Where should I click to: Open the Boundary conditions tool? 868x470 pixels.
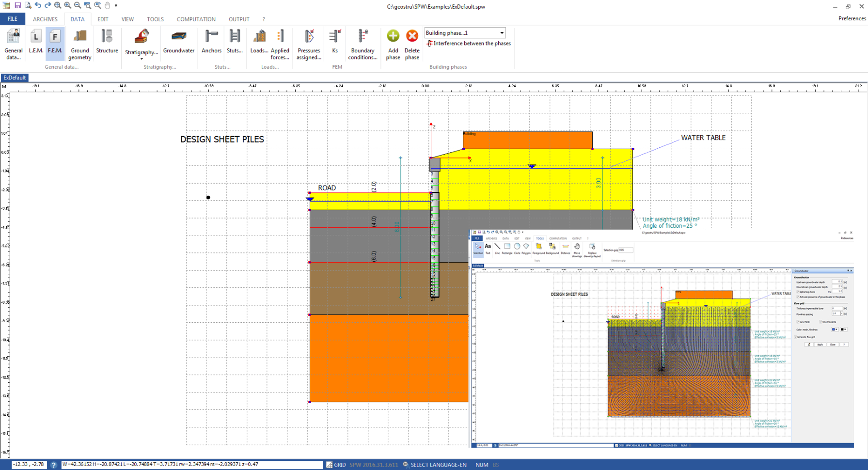(362, 44)
